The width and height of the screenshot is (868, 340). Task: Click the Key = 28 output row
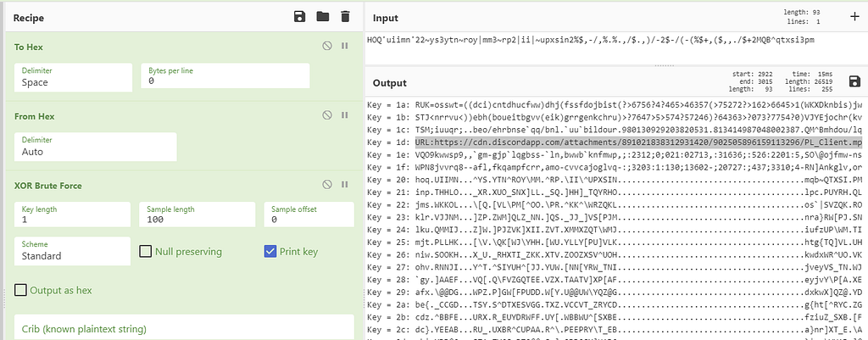pos(615,279)
